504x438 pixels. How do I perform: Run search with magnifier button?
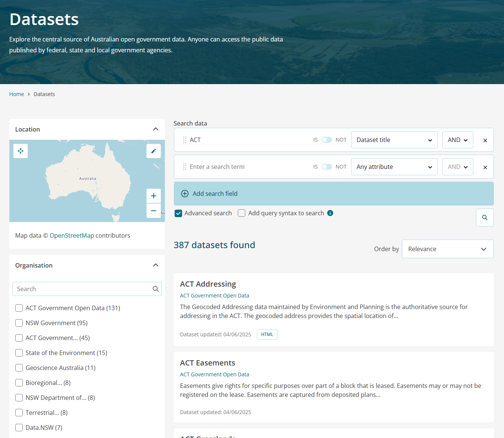(x=485, y=218)
